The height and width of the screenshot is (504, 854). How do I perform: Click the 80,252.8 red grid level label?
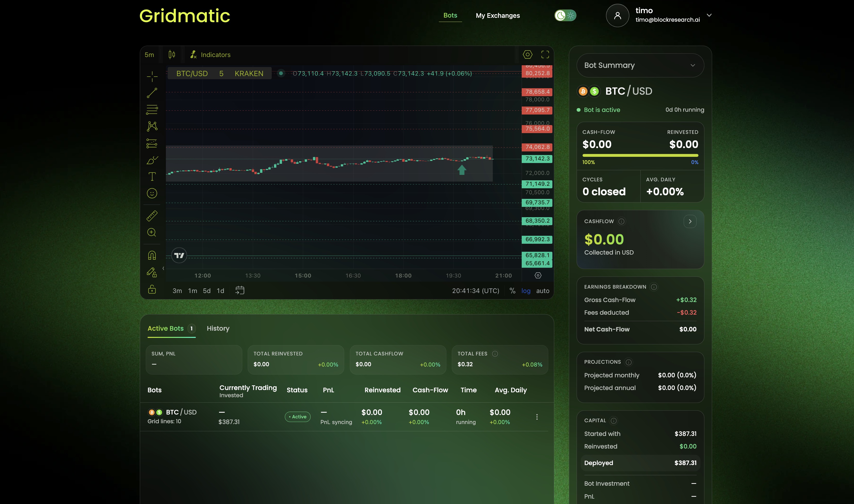click(x=537, y=73)
